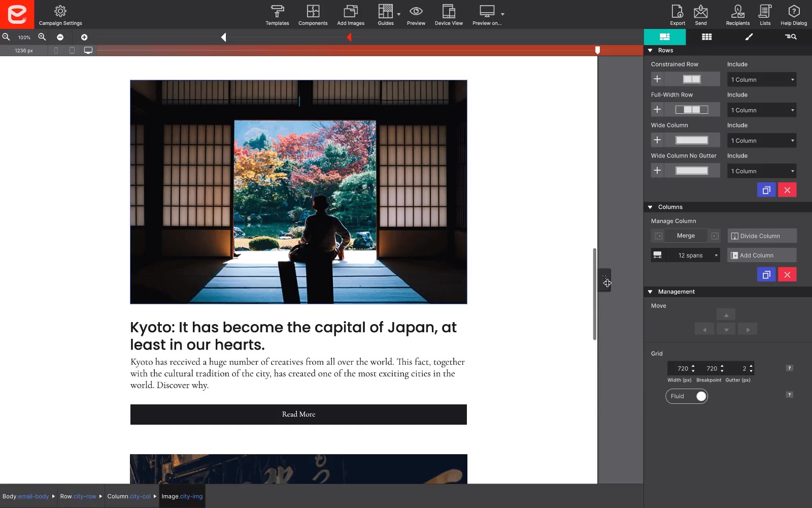Collapse the Rows section
Viewport: 812px width, 508px height.
651,50
